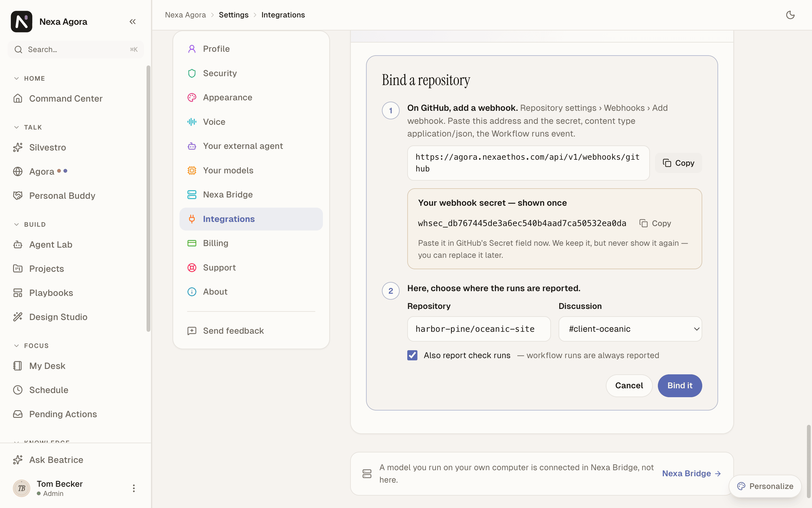The width and height of the screenshot is (812, 508).
Task: Click the Repository input field
Action: pyautogui.click(x=479, y=329)
